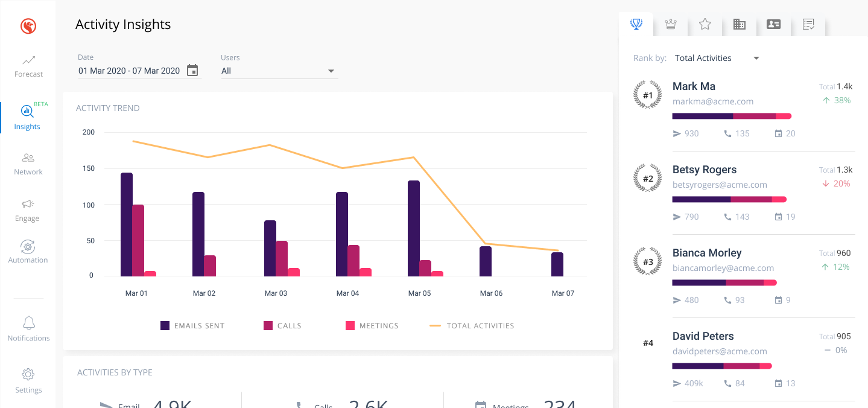
Task: Go to Engage megaphone section
Action: (x=28, y=210)
